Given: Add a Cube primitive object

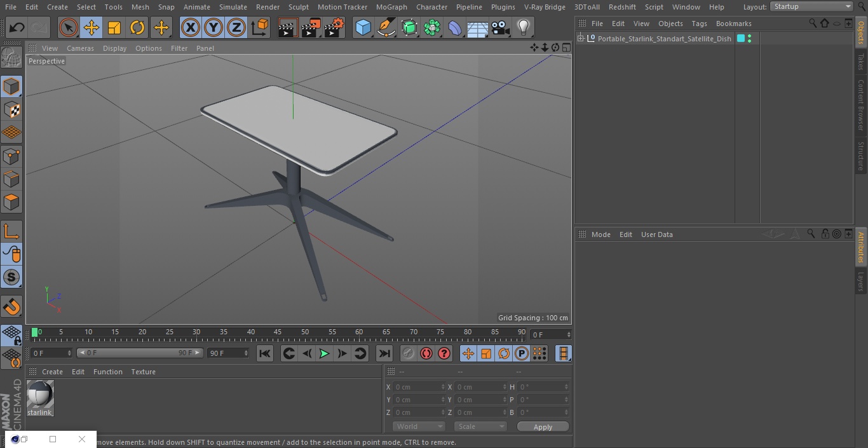Looking at the screenshot, I should click(363, 27).
